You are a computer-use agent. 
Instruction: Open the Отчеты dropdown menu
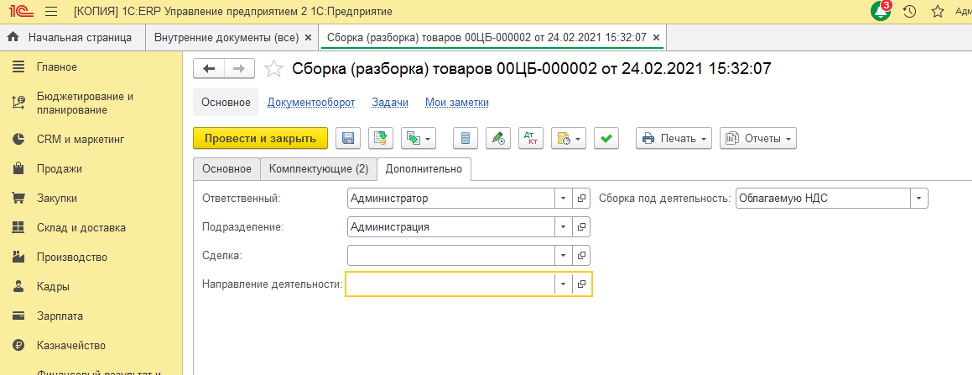758,139
